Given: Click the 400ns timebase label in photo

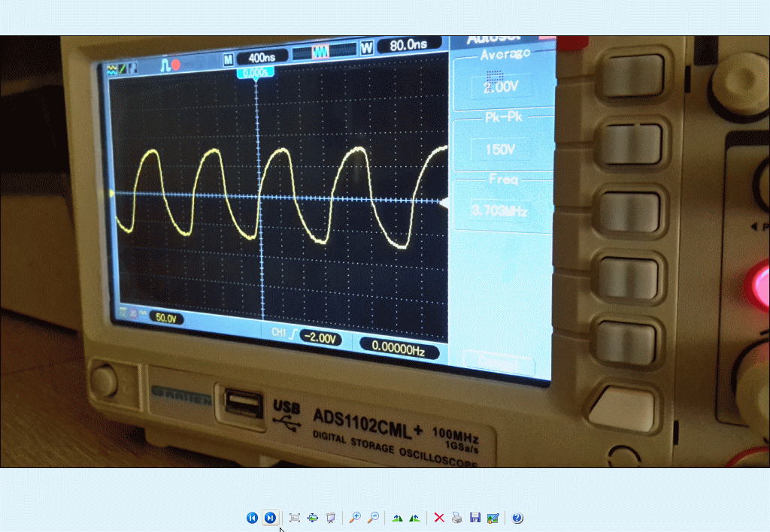Looking at the screenshot, I should pyautogui.click(x=261, y=58).
